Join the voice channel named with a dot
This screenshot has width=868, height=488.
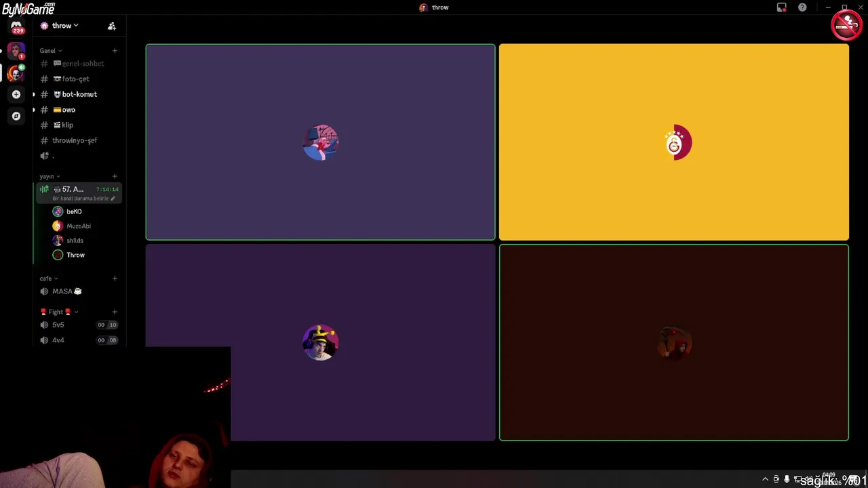click(78, 156)
